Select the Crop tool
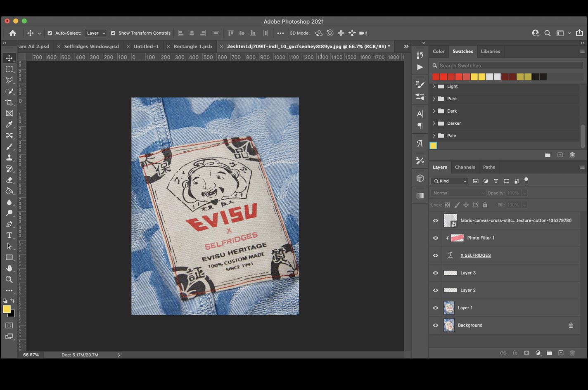The image size is (588, 390). coord(9,102)
